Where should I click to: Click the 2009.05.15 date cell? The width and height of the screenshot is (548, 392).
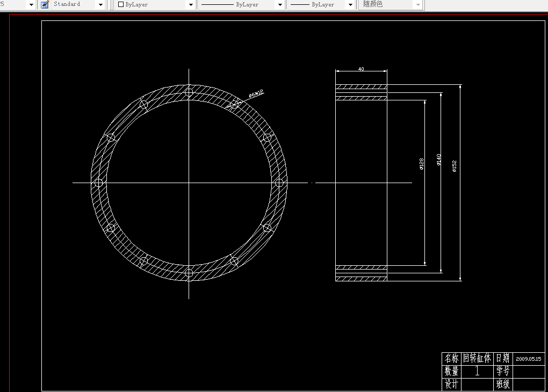pyautogui.click(x=529, y=359)
